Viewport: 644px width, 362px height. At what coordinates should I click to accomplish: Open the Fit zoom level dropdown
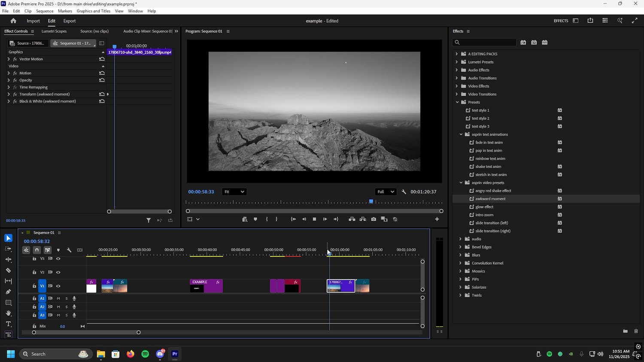click(x=234, y=192)
